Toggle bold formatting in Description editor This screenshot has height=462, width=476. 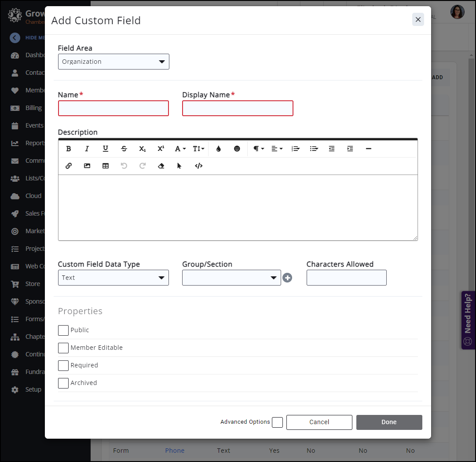pyautogui.click(x=69, y=149)
